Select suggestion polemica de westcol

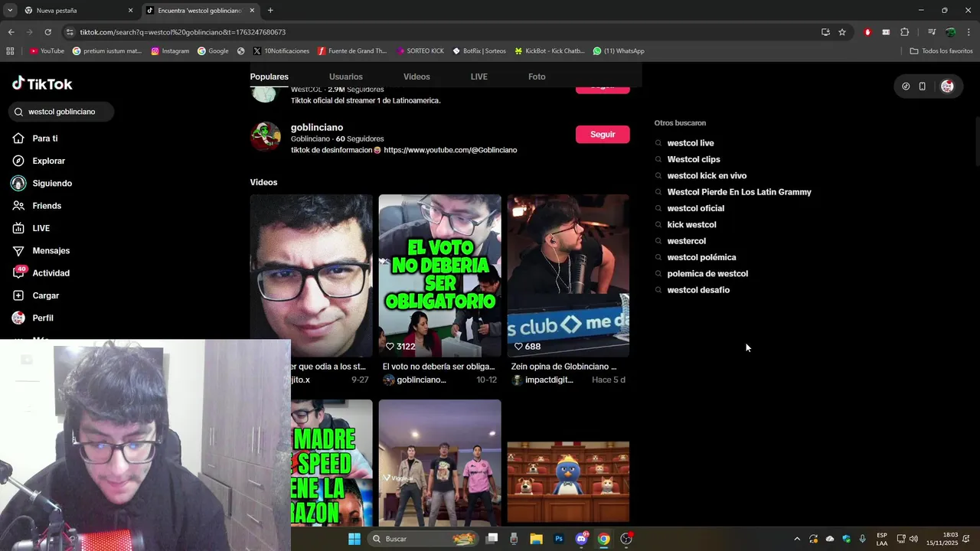(x=707, y=274)
